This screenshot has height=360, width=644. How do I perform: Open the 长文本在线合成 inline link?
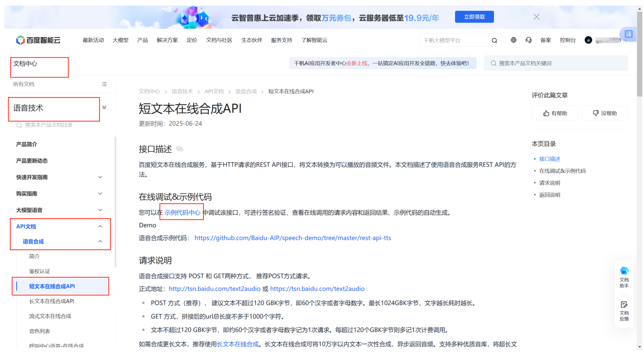tap(238, 344)
